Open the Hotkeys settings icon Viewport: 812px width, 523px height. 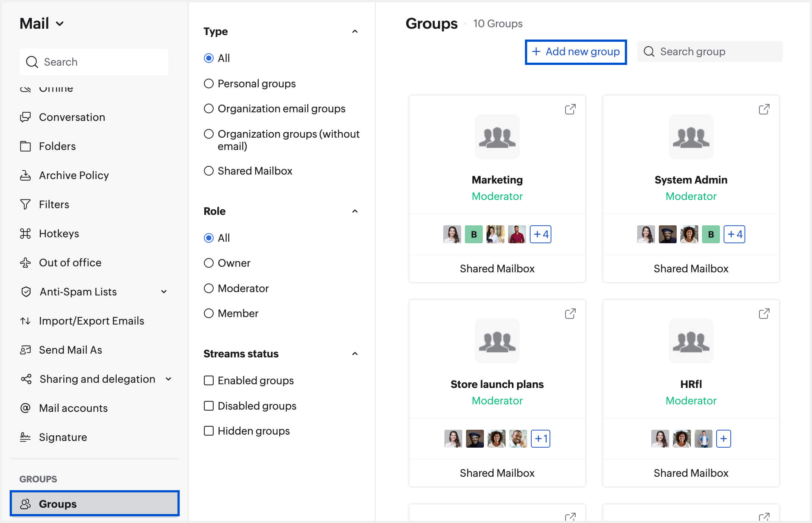coord(25,233)
